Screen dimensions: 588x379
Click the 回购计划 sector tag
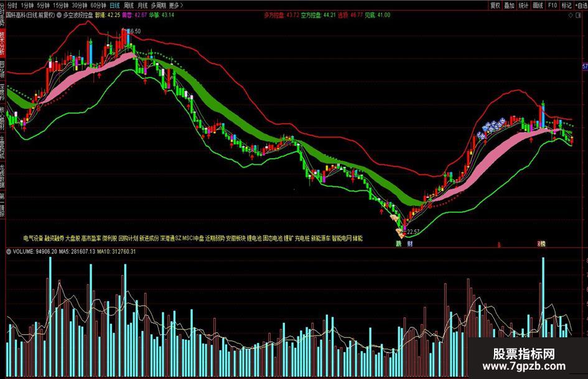pos(128,238)
